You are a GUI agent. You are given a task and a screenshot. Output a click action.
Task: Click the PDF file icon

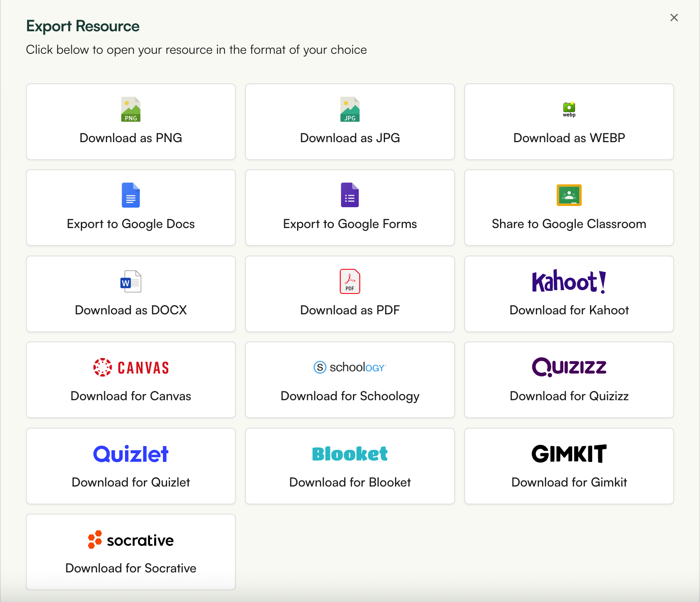click(350, 281)
